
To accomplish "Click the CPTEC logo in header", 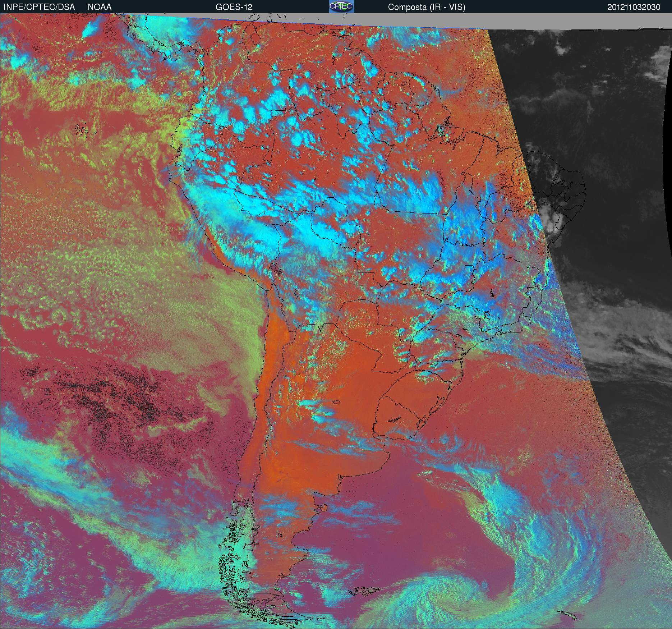I will tap(341, 6).
